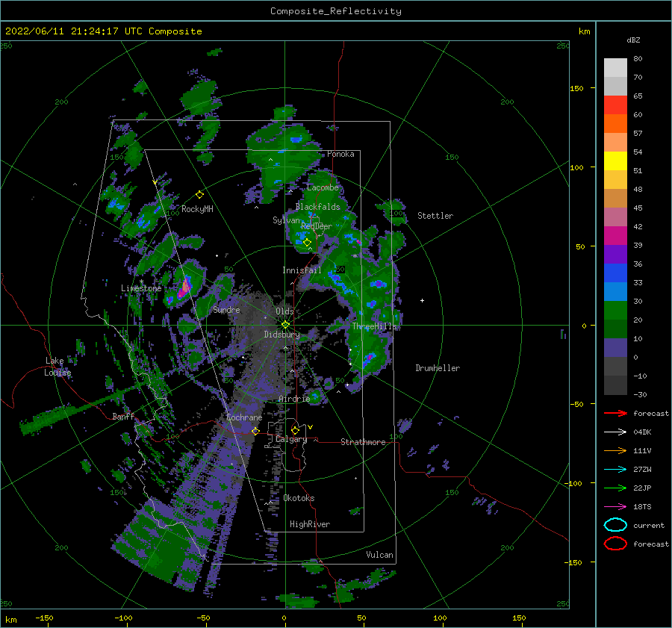Click the yellow diamond radar center at Olds
The width and height of the screenshot is (672, 628).
coord(285,325)
